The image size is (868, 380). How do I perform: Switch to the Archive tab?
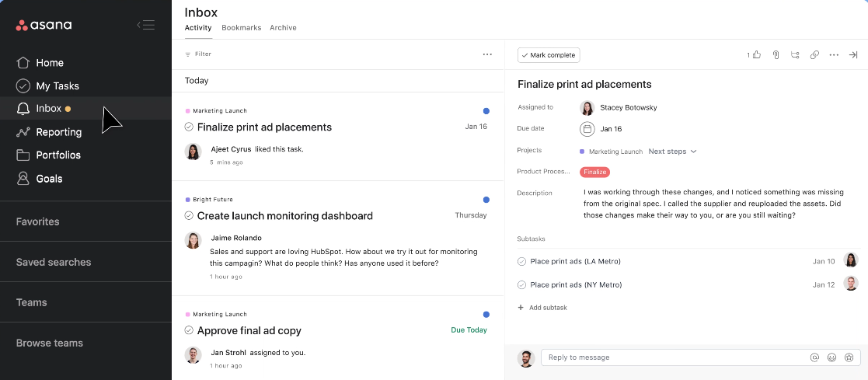(x=283, y=28)
